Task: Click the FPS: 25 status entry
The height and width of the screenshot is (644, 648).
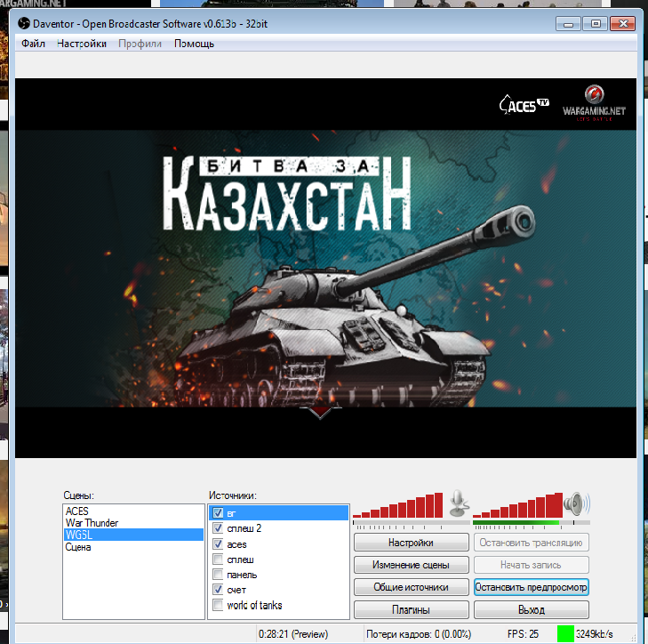Action: [523, 633]
